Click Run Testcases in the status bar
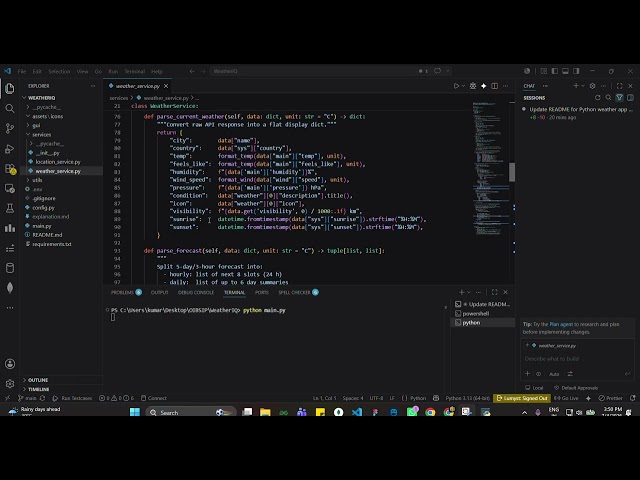The image size is (640, 480). click(x=72, y=398)
